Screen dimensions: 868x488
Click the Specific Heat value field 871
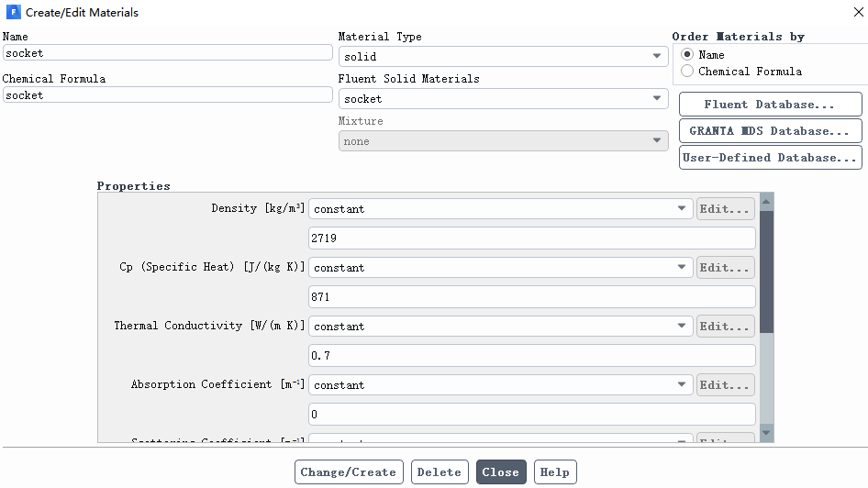point(532,296)
